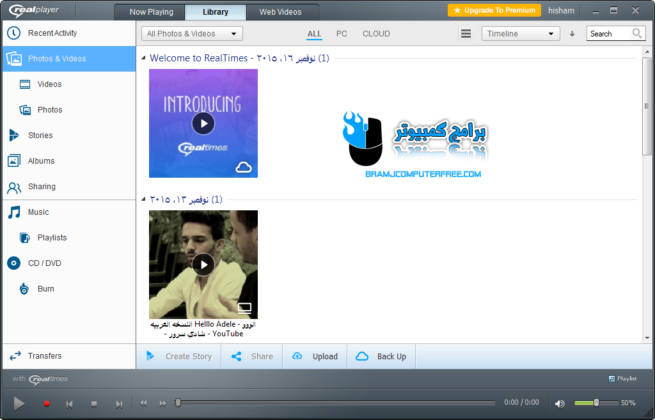Image resolution: width=655 pixels, height=420 pixels.
Task: Open the CD / DVD disc icon
Action: point(14,263)
